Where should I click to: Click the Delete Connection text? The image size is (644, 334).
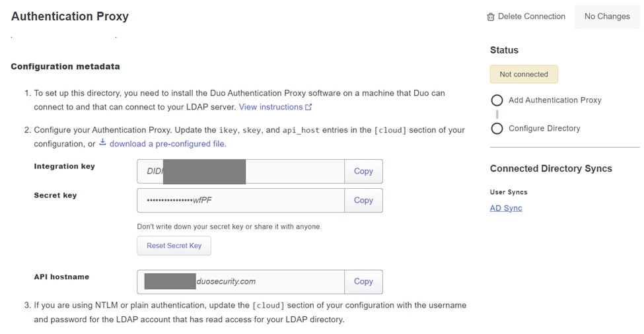pyautogui.click(x=531, y=17)
